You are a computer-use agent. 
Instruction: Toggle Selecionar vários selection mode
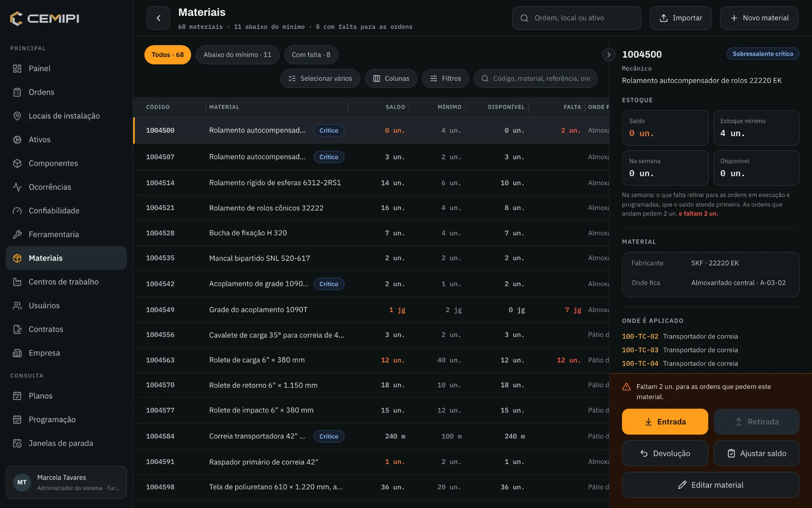[320, 78]
